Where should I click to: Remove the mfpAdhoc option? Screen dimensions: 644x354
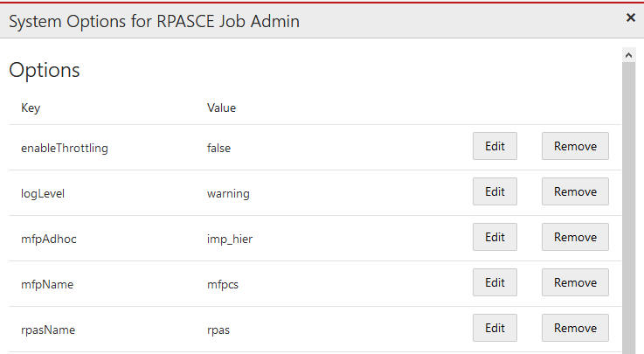click(x=575, y=237)
